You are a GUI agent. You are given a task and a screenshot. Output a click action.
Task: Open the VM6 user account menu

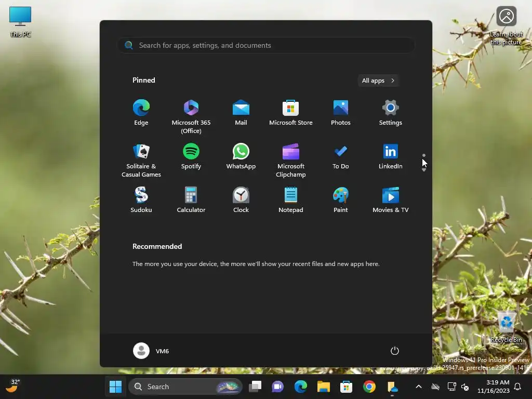coord(151,351)
